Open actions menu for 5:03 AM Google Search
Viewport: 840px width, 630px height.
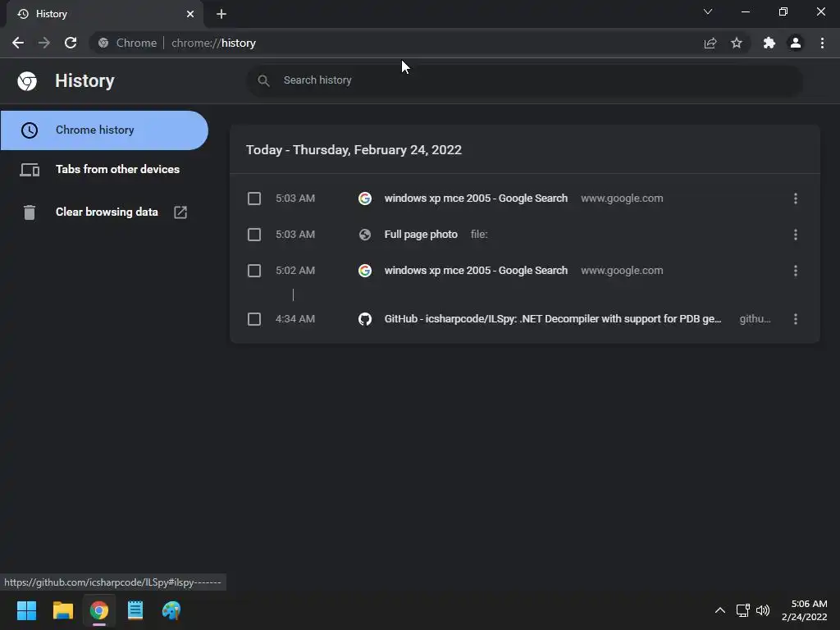(796, 199)
